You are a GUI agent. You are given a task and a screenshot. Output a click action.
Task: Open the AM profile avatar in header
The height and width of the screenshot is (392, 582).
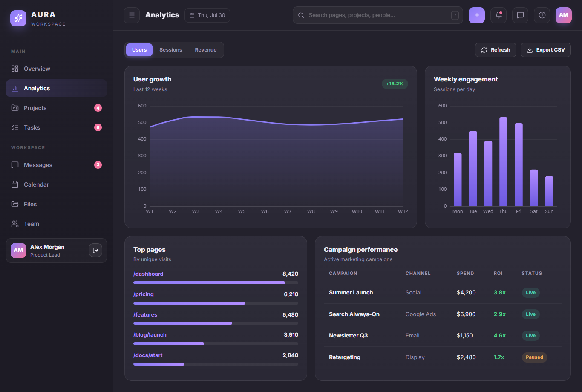point(564,15)
